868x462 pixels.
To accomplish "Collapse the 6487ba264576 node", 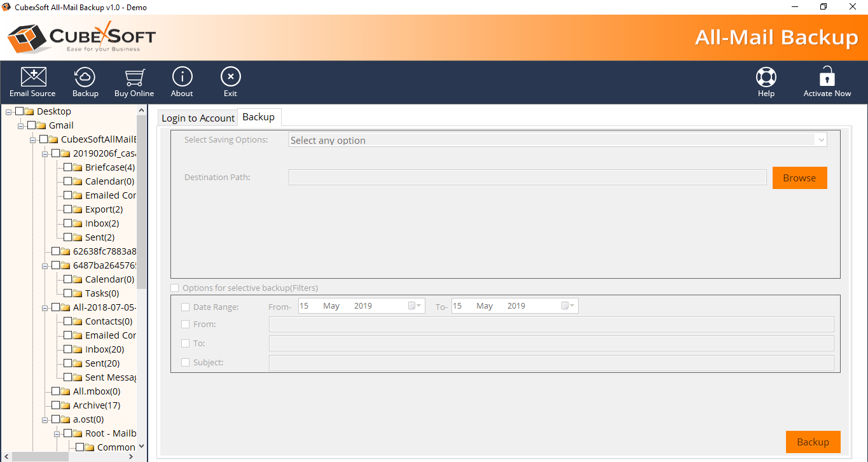I will click(x=45, y=266).
